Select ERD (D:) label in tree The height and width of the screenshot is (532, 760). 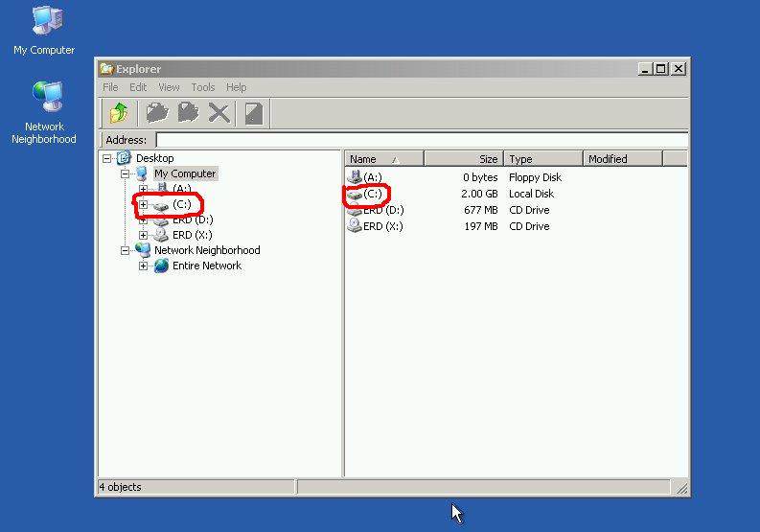pos(193,220)
